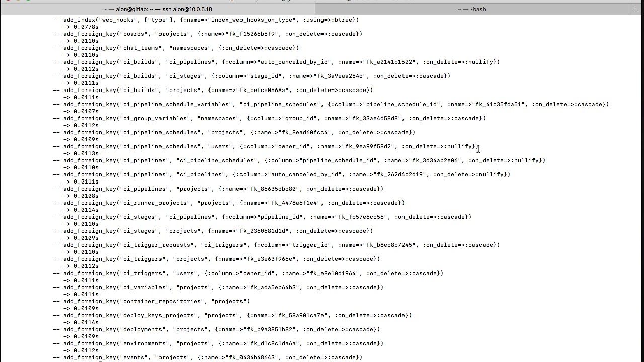Image resolution: width=644 pixels, height=362 pixels.
Task: Click the line containing "fk_262d4c2d19"
Action: (281, 174)
